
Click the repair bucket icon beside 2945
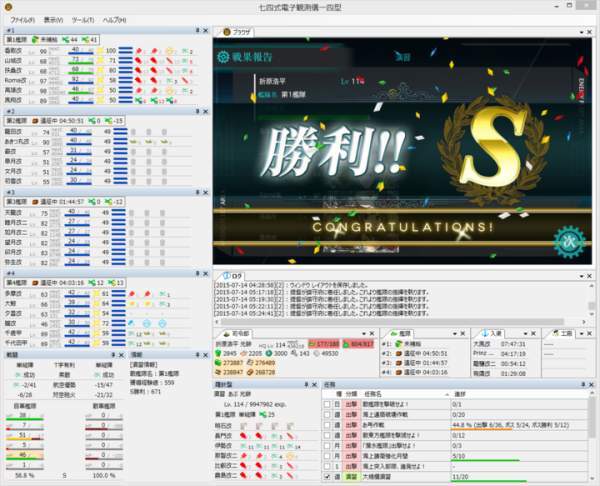[x=218, y=353]
